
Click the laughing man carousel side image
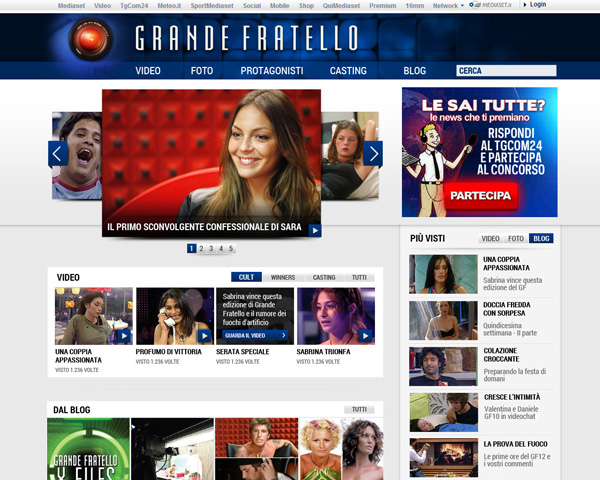(77, 155)
